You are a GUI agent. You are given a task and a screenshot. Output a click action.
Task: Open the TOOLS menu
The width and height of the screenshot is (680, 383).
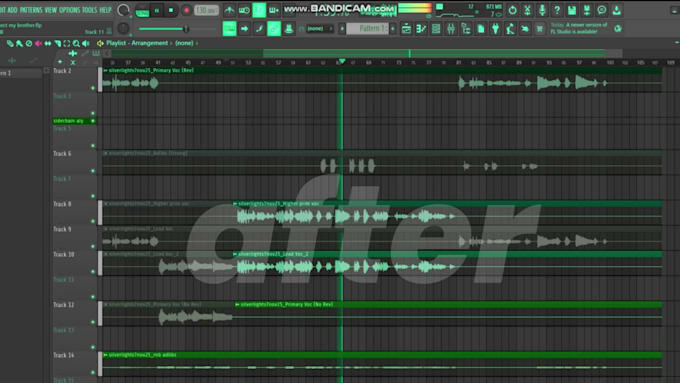coord(90,10)
